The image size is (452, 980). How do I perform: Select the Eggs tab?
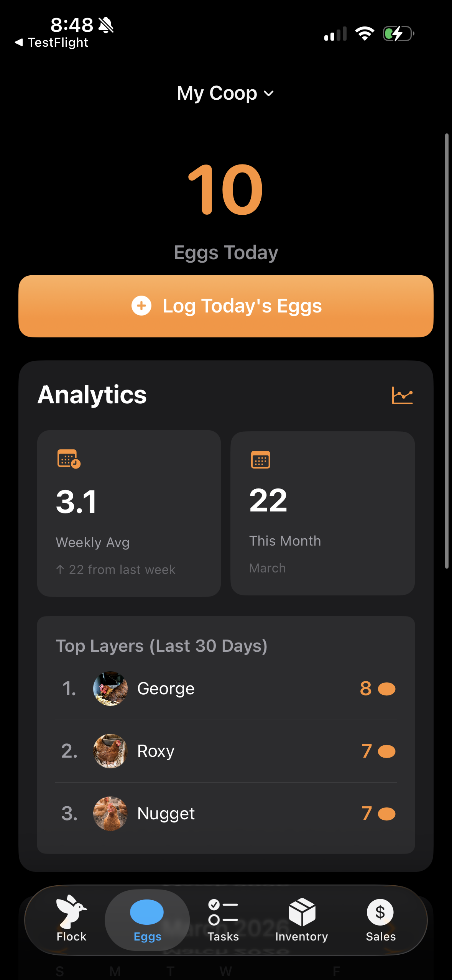click(147, 919)
